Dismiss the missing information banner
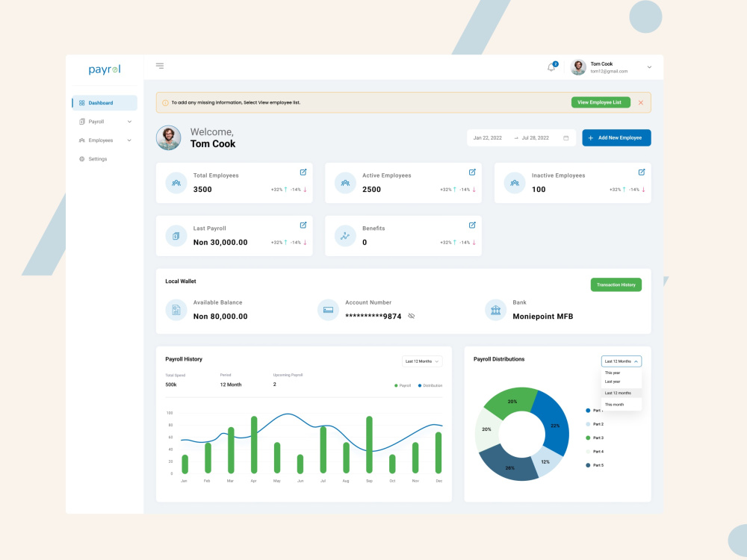 click(x=641, y=102)
